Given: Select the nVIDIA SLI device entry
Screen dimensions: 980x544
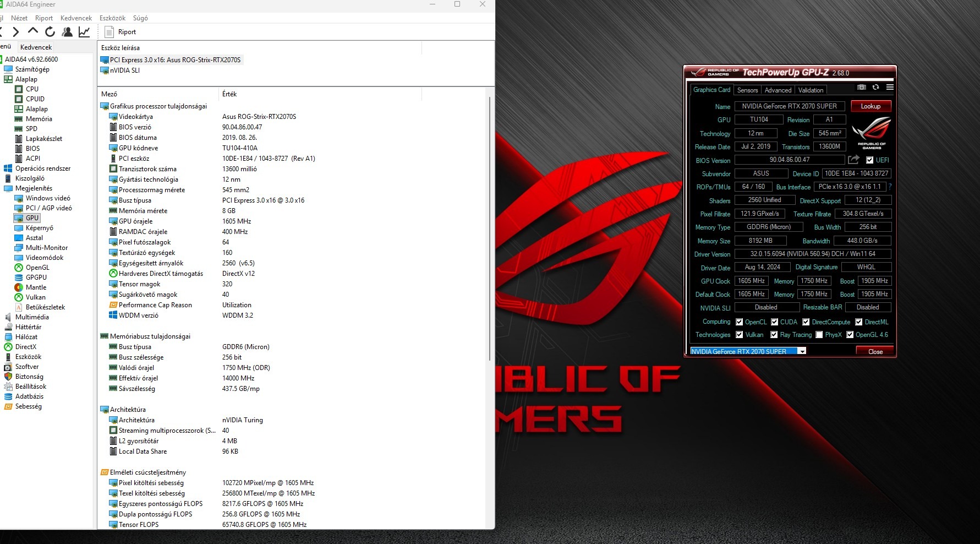Looking at the screenshot, I should pos(121,70).
